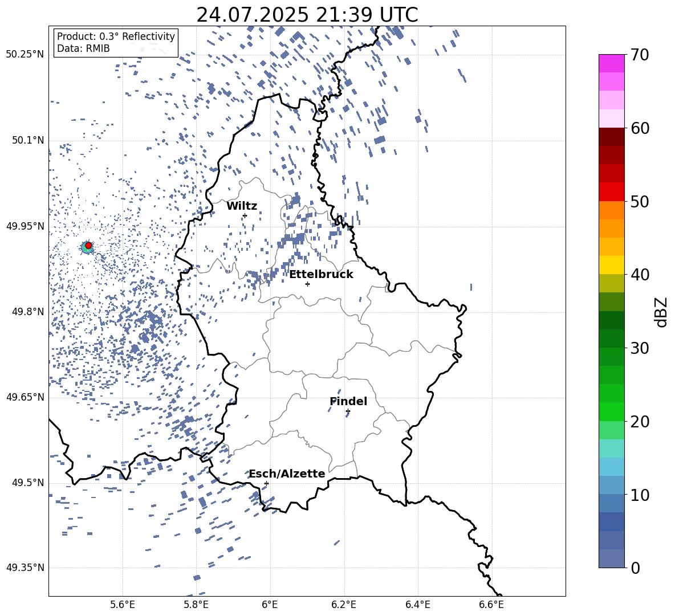
Task: Click the 5.8°E longitude label
Action: click(x=196, y=605)
